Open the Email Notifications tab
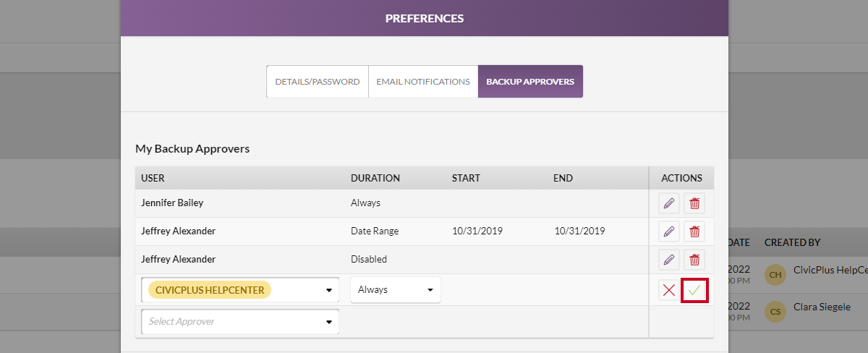The image size is (868, 353). click(423, 82)
